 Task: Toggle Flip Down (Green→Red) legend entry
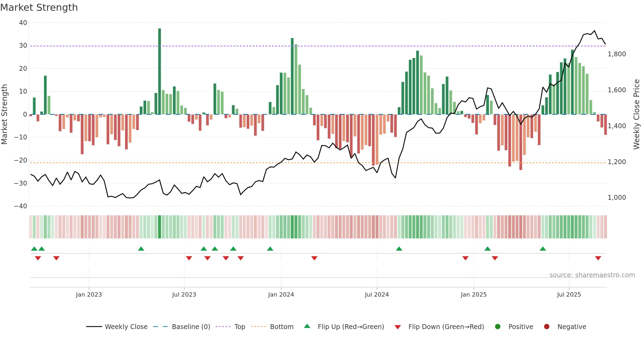(439, 327)
